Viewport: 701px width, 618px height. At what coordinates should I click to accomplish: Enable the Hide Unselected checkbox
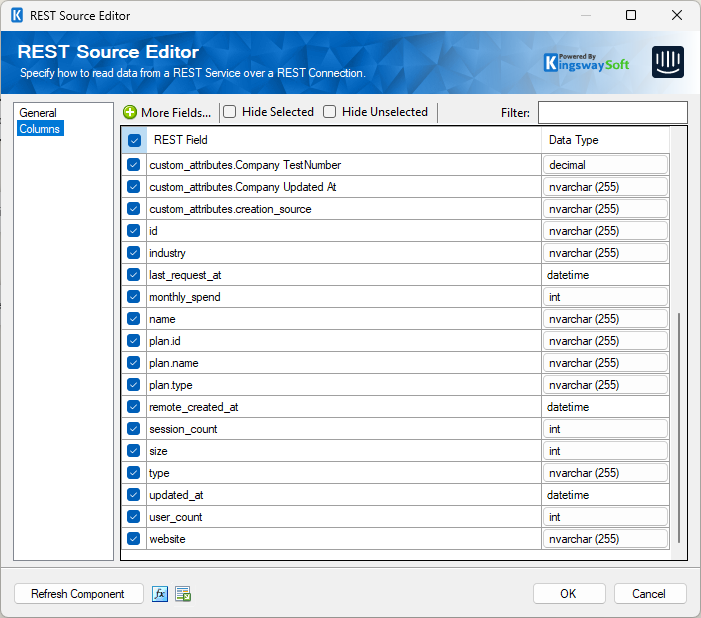(x=330, y=112)
